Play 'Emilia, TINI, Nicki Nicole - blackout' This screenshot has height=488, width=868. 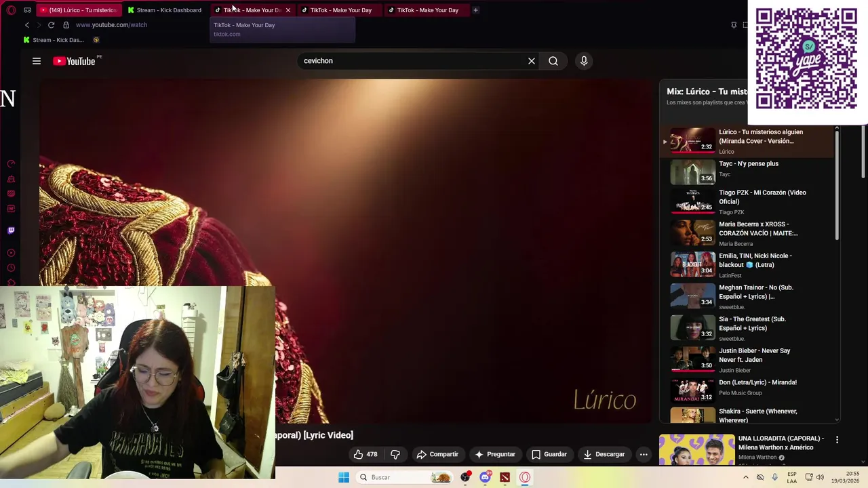coord(747,265)
